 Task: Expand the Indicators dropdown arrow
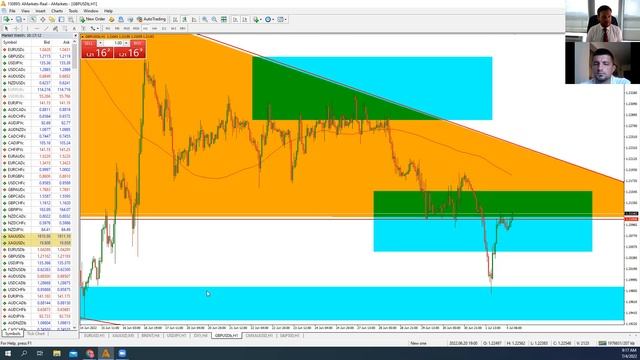[x=261, y=19]
